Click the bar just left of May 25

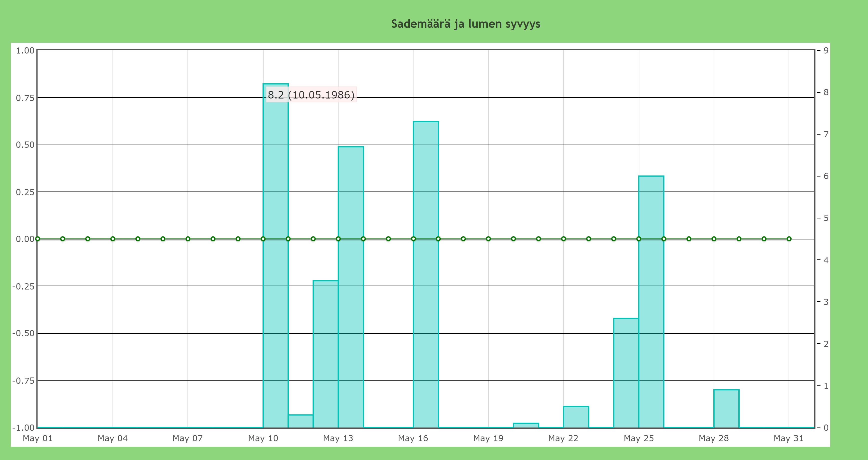[x=626, y=373]
